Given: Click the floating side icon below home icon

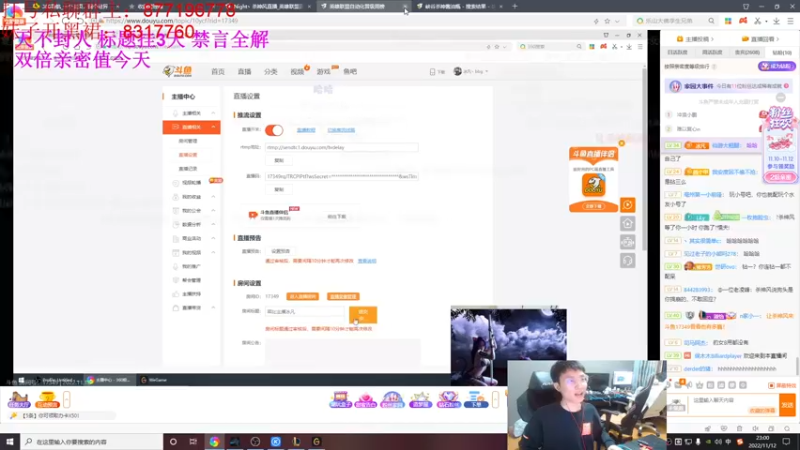Looking at the screenshot, I should [628, 242].
